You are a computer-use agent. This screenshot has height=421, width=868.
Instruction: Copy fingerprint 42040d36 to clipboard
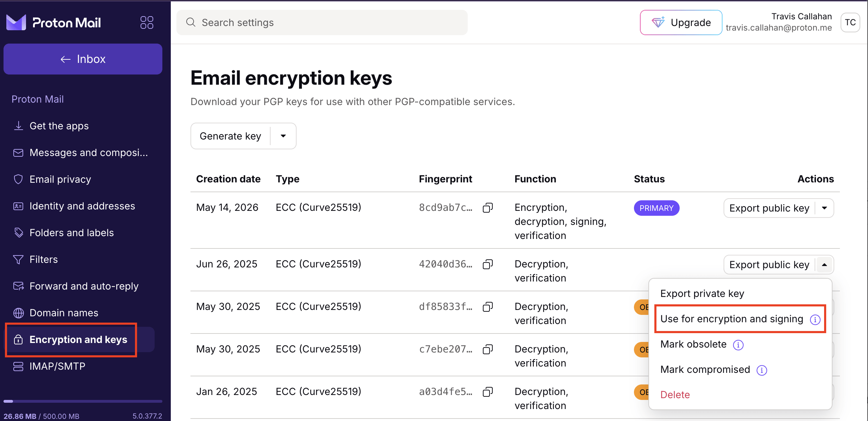pyautogui.click(x=488, y=264)
